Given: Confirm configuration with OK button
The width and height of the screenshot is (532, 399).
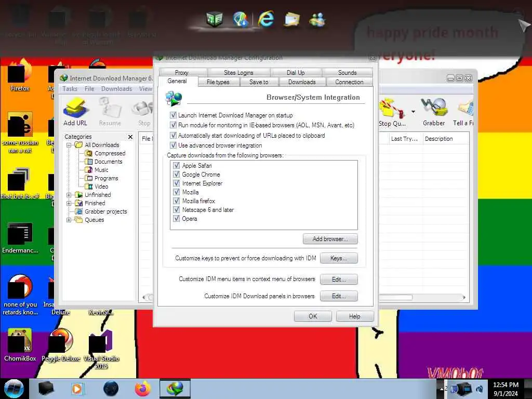Looking at the screenshot, I should 313,316.
